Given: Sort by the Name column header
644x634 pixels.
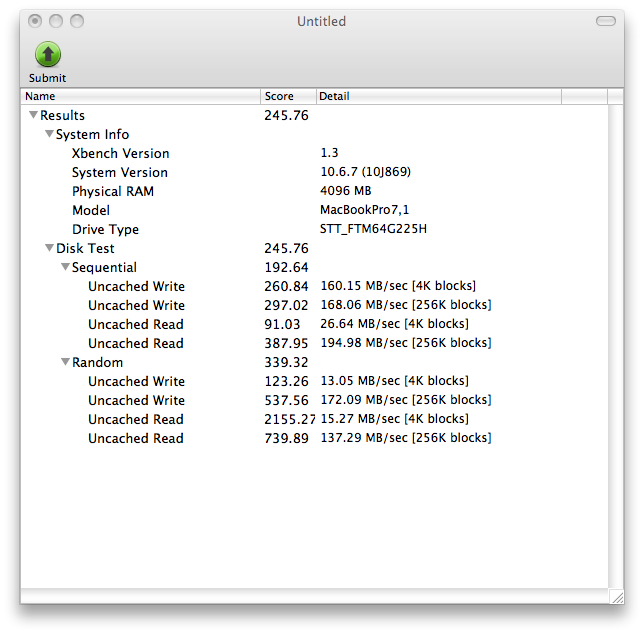Looking at the screenshot, I should click(x=140, y=96).
